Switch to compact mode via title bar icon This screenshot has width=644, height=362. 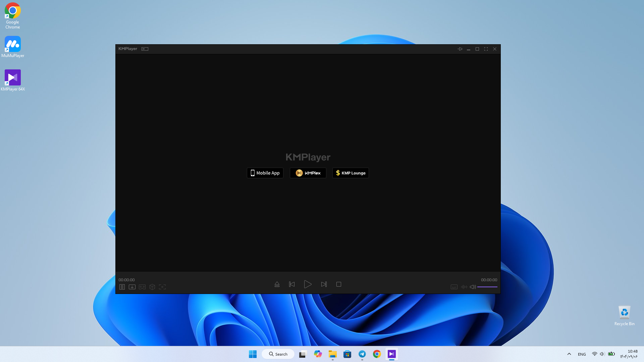(x=145, y=49)
